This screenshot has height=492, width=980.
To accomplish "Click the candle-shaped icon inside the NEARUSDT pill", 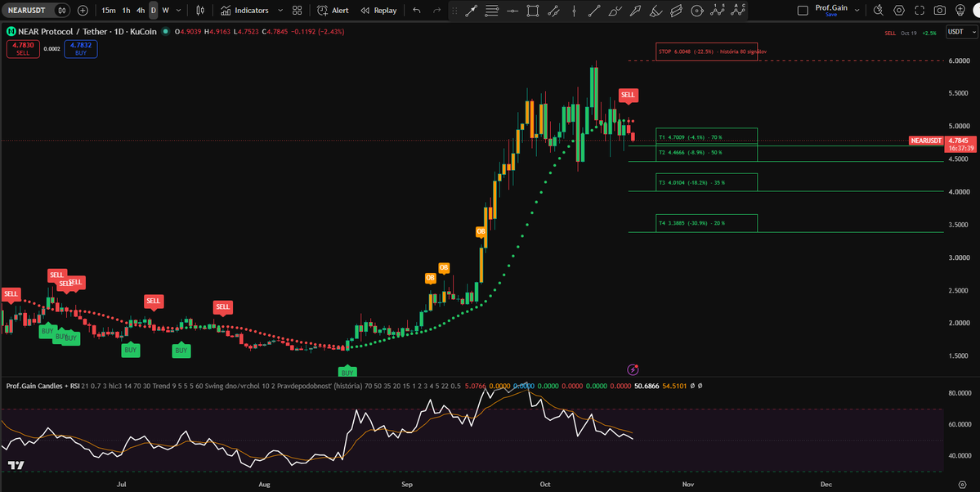I will pos(61,11).
